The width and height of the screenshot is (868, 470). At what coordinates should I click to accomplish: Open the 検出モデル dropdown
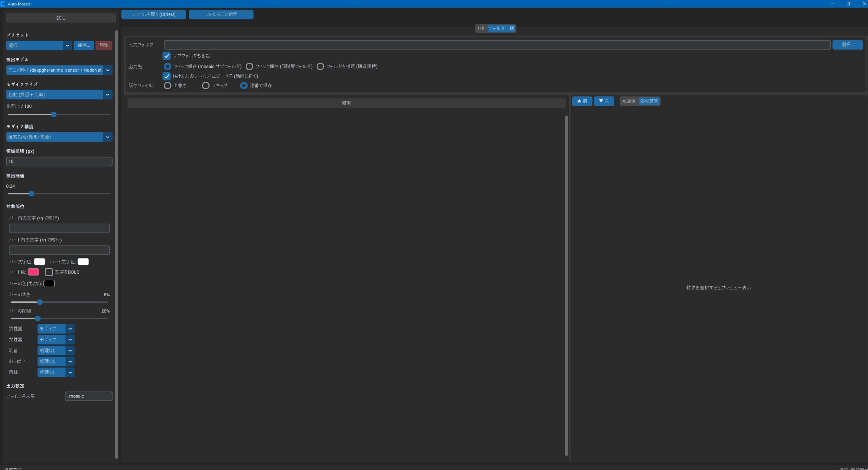(x=59, y=70)
